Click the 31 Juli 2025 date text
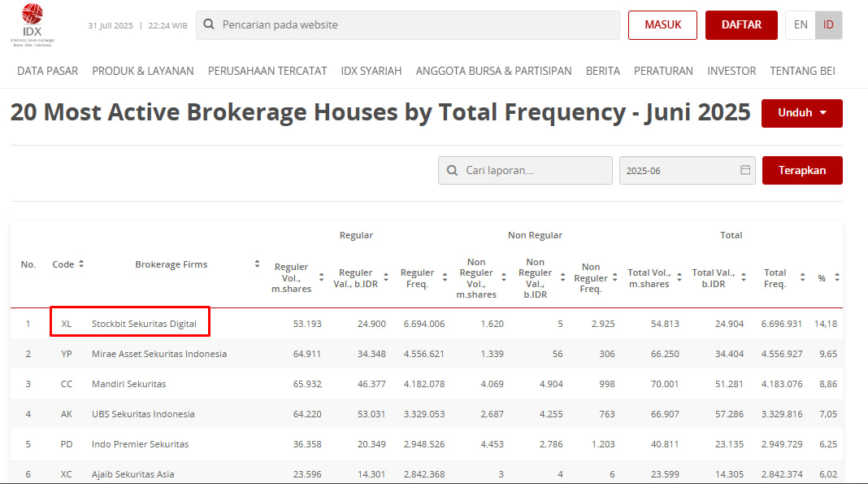The height and width of the screenshot is (484, 868). click(x=111, y=25)
